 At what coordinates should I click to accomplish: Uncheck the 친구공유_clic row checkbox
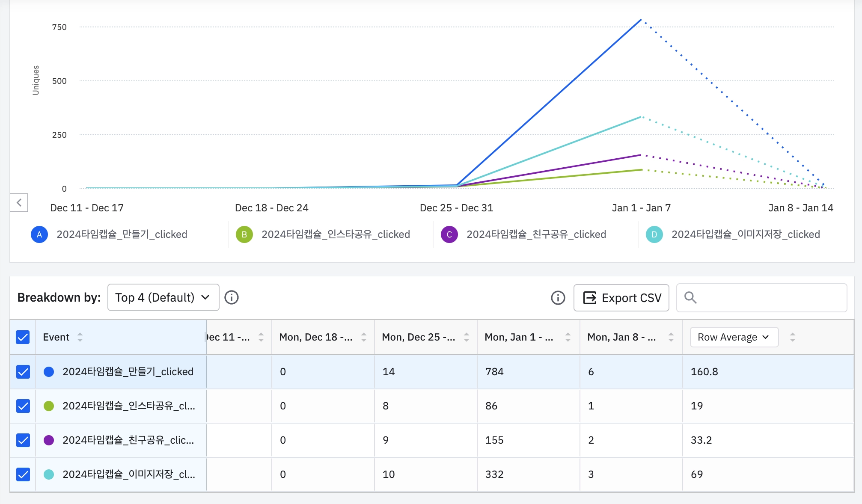click(23, 440)
